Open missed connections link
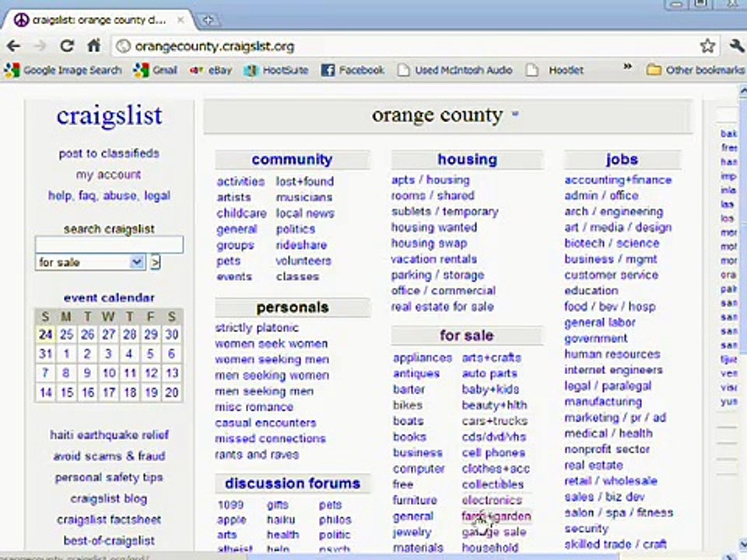This screenshot has width=747, height=560. 270,439
